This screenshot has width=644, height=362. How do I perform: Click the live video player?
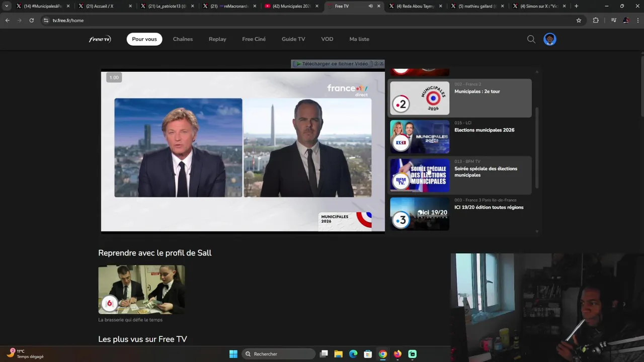(243, 151)
